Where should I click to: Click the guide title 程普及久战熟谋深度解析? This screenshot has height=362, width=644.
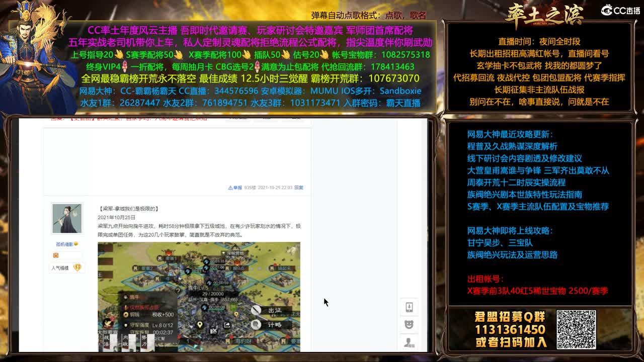pyautogui.click(x=512, y=146)
